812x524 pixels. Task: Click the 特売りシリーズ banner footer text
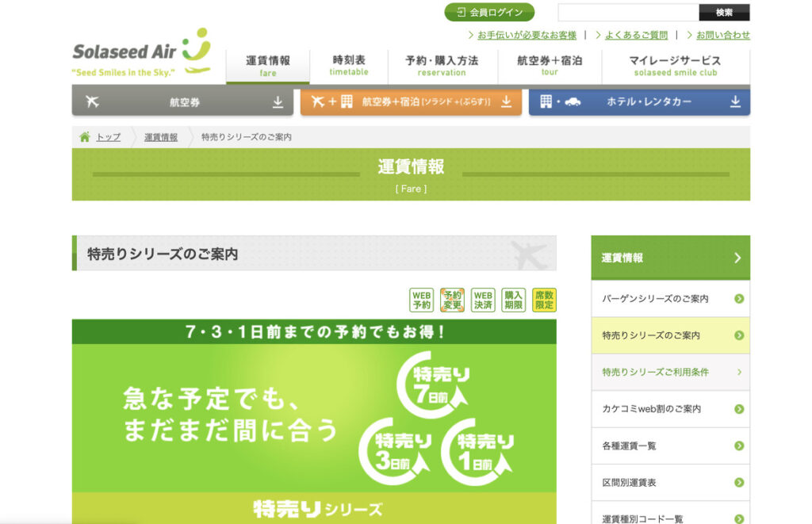point(318,509)
